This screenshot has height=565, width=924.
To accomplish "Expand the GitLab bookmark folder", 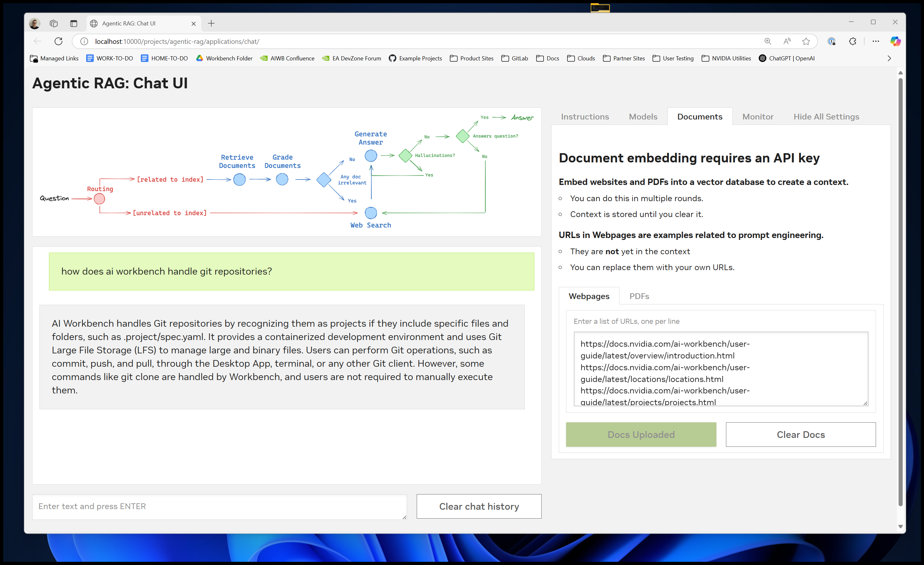I will 515,58.
